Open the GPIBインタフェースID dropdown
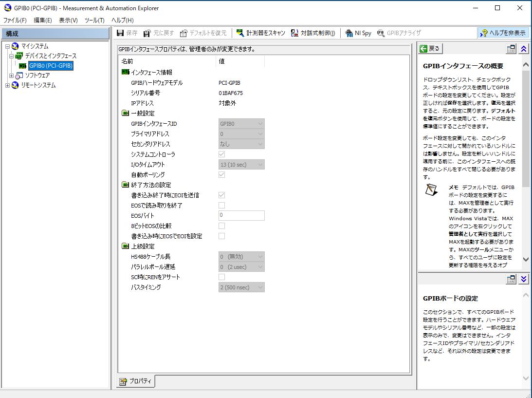532x398 pixels. [241, 124]
